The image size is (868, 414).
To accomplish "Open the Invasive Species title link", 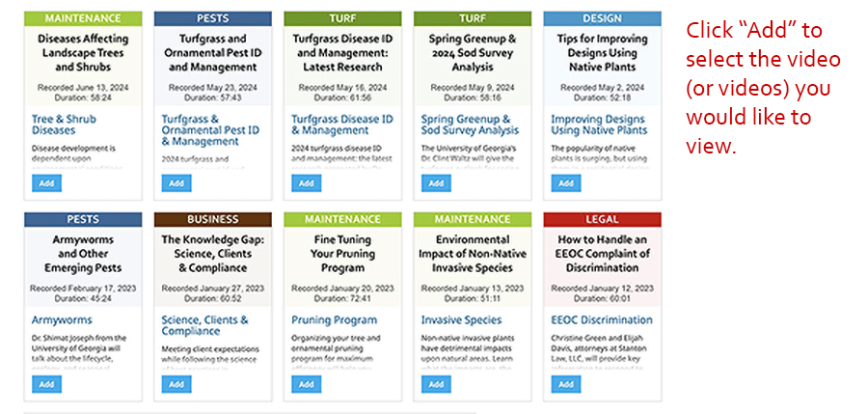I will [x=462, y=320].
